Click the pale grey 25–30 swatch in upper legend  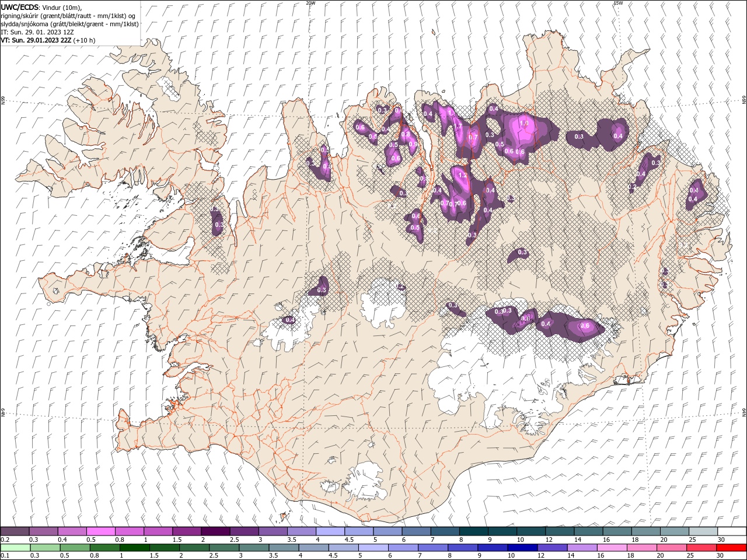click(x=703, y=531)
